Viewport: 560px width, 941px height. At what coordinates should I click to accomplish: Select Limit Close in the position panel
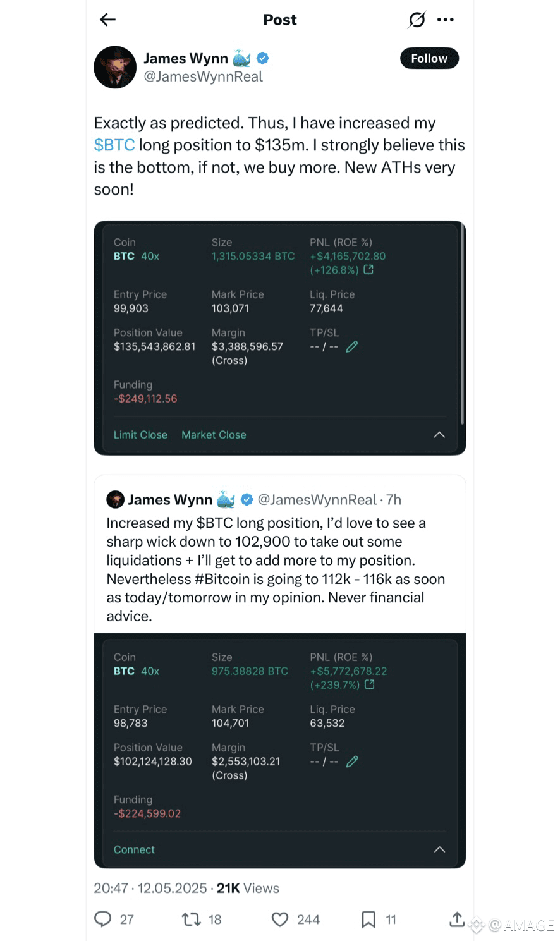coord(140,435)
